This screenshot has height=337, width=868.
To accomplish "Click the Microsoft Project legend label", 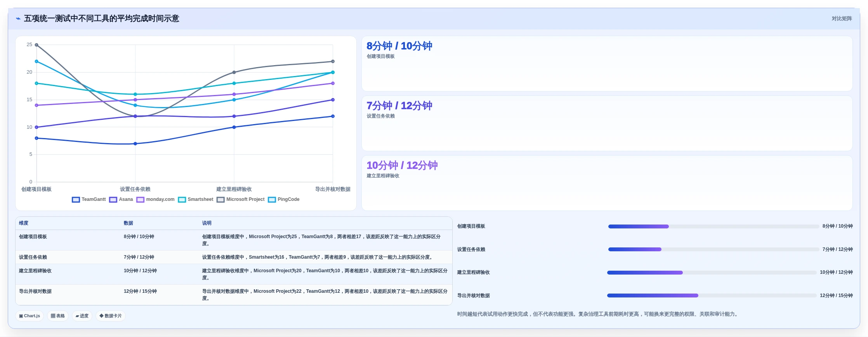I will point(245,199).
